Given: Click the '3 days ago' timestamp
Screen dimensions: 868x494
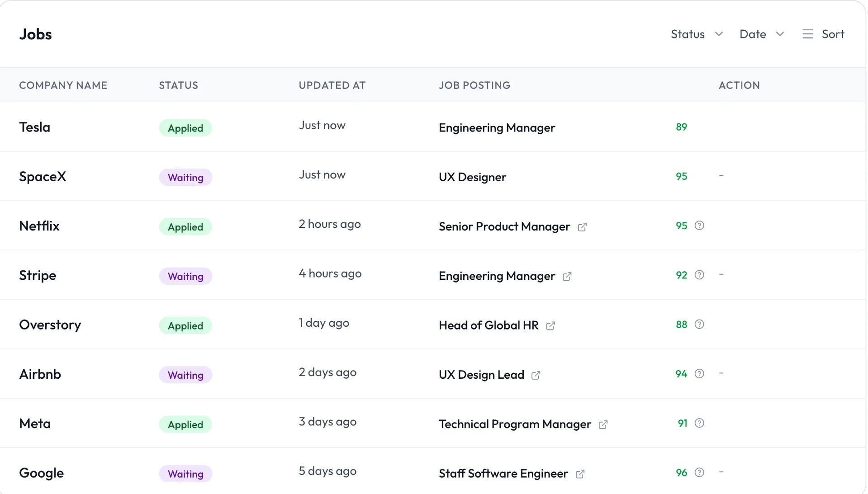Looking at the screenshot, I should coord(327,422).
